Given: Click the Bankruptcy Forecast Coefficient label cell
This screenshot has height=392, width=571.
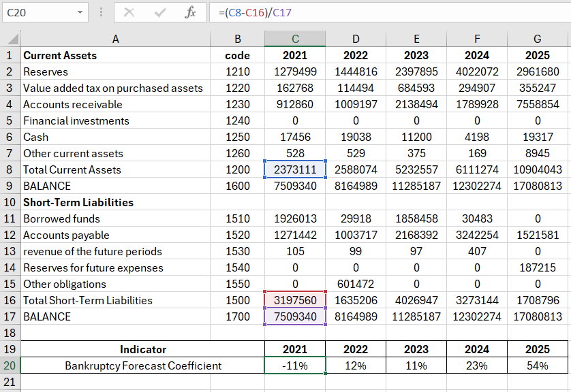Looking at the screenshot, I should tap(142, 365).
